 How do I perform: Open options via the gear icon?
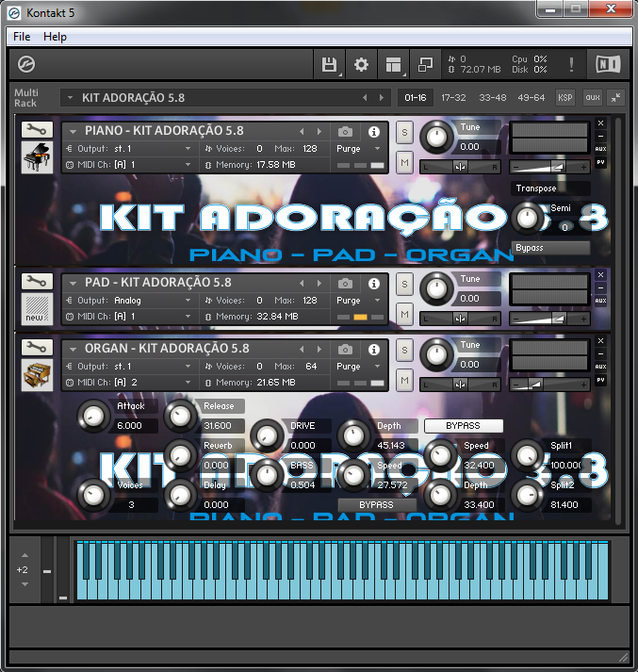[361, 65]
